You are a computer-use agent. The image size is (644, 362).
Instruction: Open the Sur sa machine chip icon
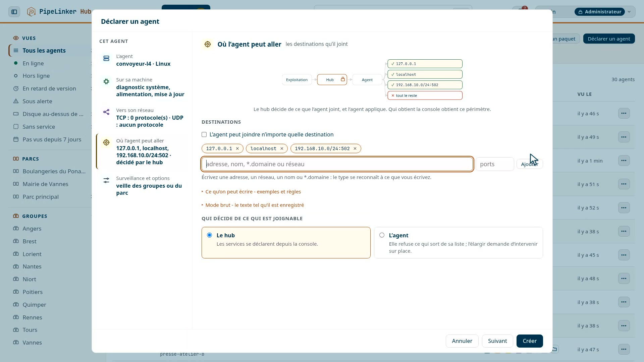[x=106, y=81]
